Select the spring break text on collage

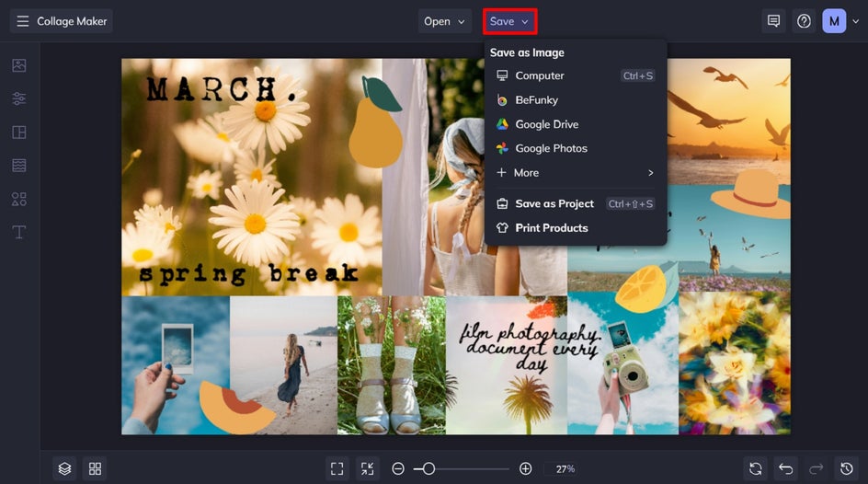248,273
